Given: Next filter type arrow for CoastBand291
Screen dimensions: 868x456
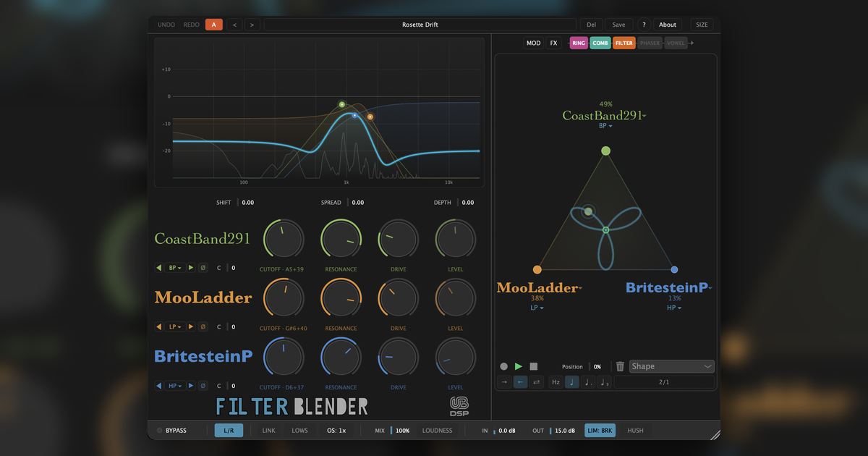Looking at the screenshot, I should (192, 267).
